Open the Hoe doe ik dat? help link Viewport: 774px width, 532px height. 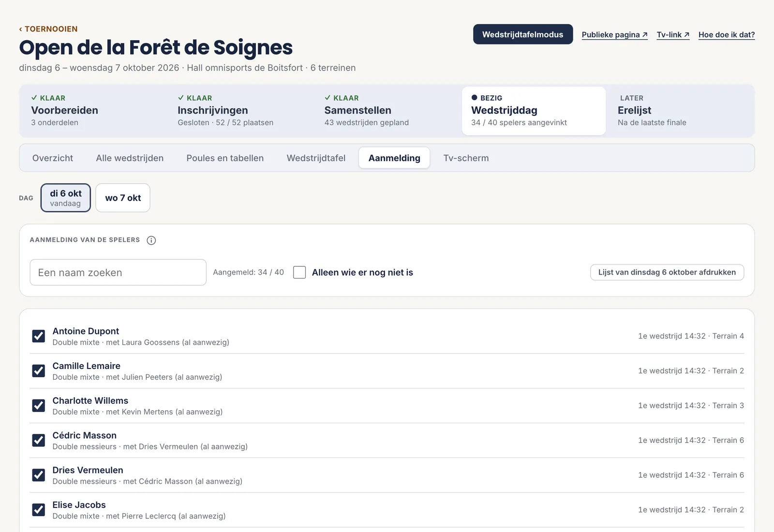pos(727,35)
